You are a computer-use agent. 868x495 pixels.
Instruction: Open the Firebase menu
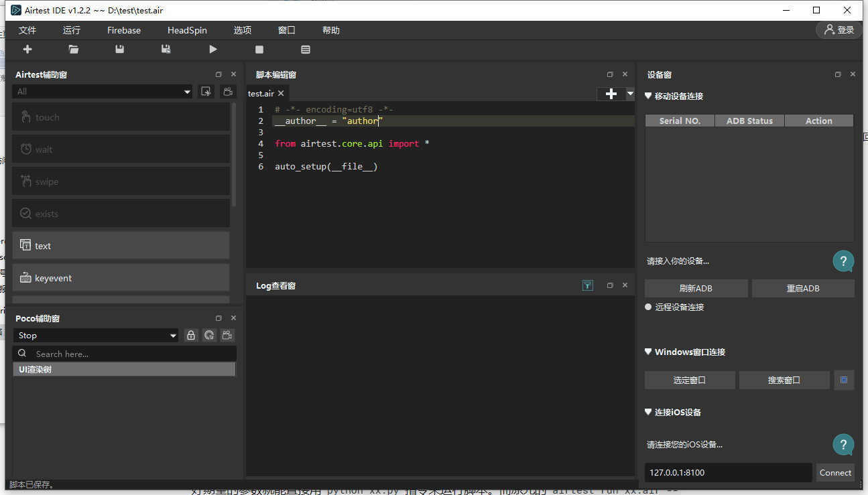124,31
